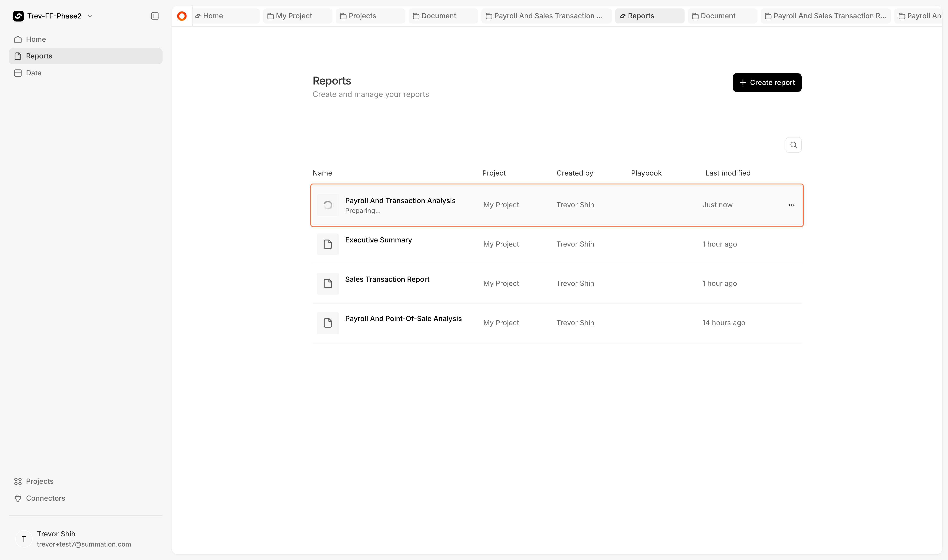Screen dimensions: 948x560
Task: Switch to the Payroll And Sales Transaction ... tab
Action: click(546, 16)
